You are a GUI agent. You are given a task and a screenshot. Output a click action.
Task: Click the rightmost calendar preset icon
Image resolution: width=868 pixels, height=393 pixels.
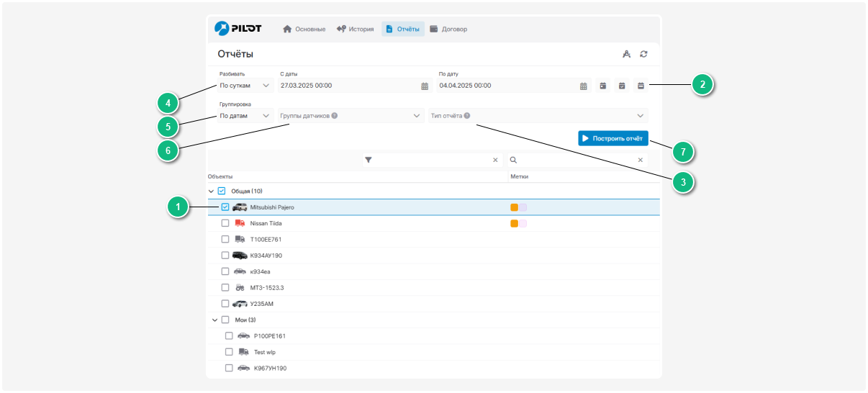pos(641,86)
